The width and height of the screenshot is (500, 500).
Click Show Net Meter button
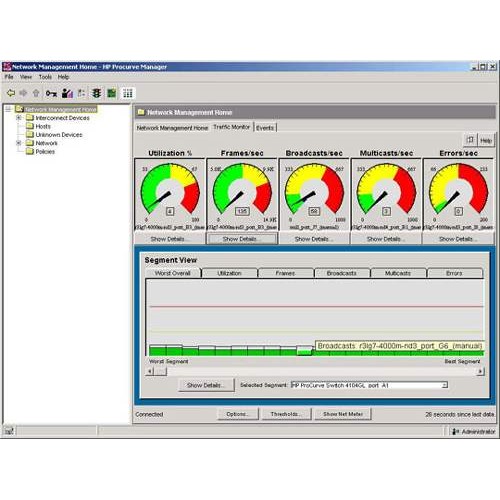(x=343, y=414)
